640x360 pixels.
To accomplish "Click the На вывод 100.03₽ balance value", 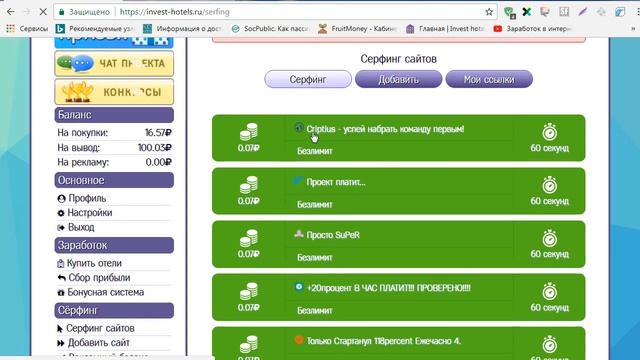I will tap(155, 147).
